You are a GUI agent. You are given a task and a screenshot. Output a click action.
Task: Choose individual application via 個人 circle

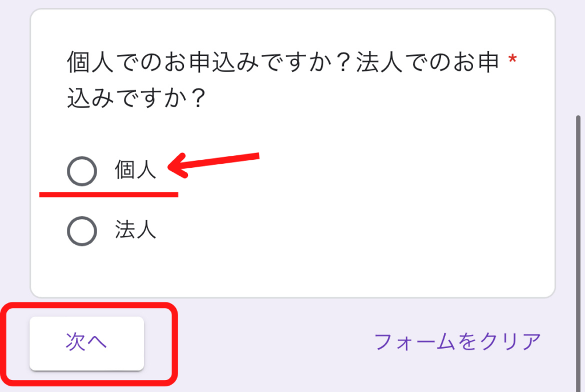(82, 171)
